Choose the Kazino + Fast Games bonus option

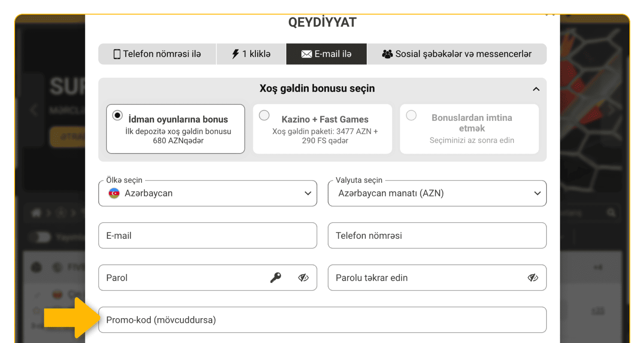pos(264,115)
